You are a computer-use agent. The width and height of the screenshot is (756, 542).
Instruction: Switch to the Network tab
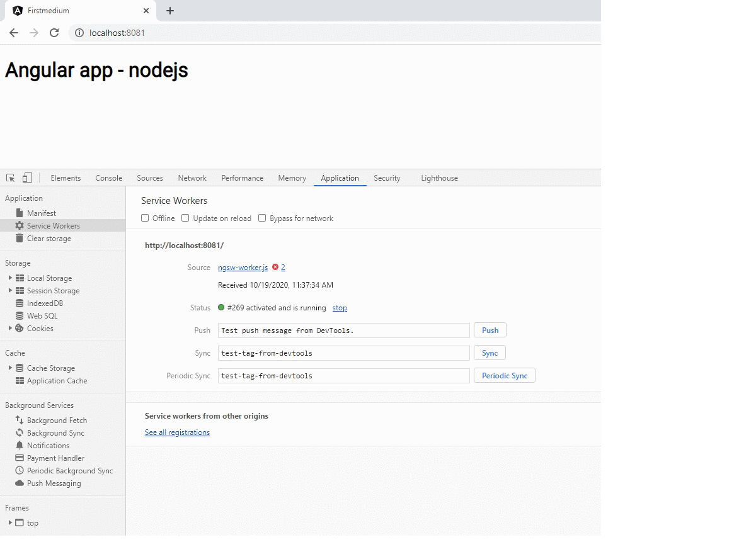192,178
